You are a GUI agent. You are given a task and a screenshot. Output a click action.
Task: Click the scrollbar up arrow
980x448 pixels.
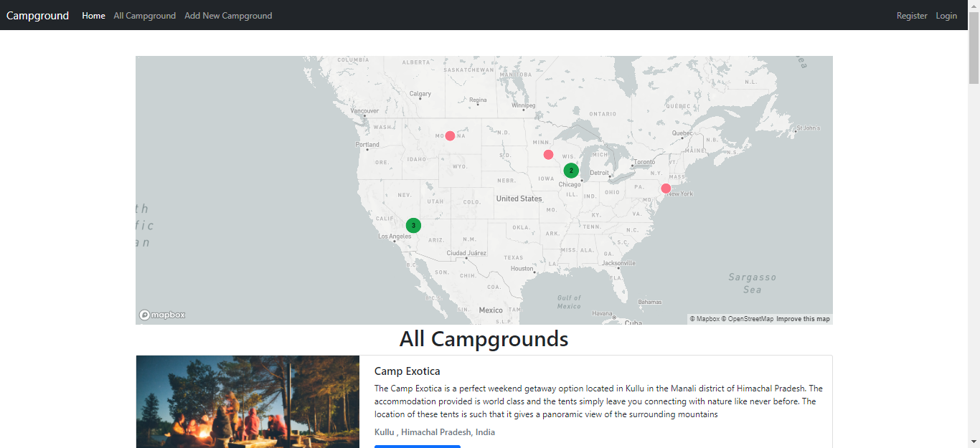point(974,6)
